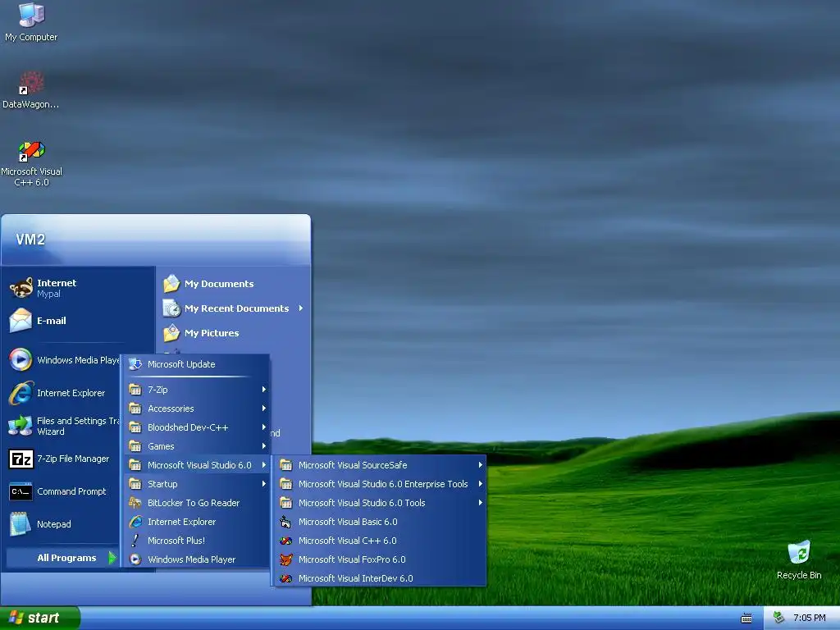Image resolution: width=840 pixels, height=630 pixels.
Task: Expand 7-Zip submenu arrow
Action: [x=263, y=390]
